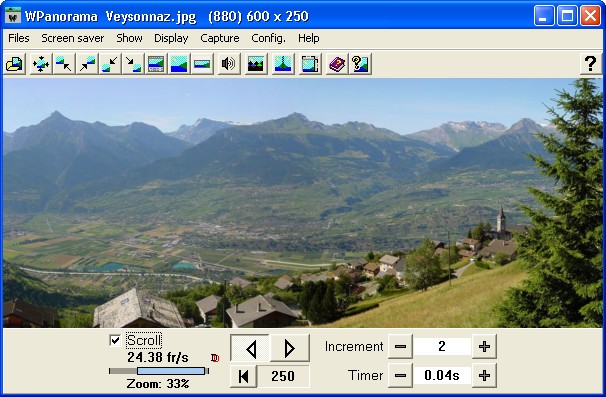Screen dimensions: 606x397
Task: Click the Timer value field showing 0.04s
Action: coord(442,375)
